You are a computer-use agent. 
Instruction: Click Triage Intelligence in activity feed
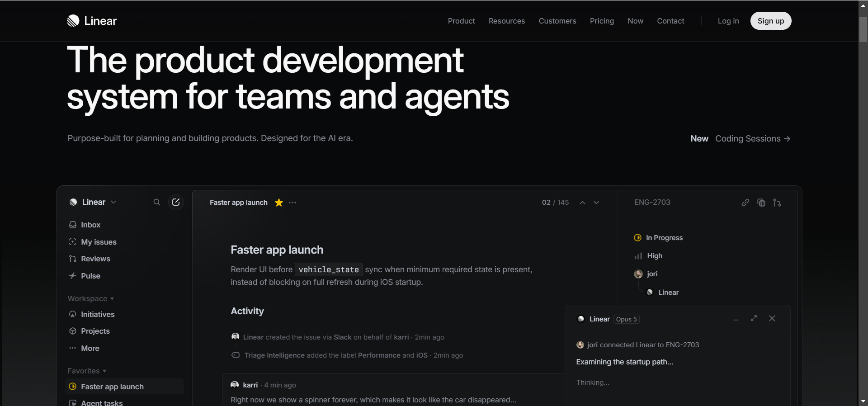pyautogui.click(x=274, y=355)
